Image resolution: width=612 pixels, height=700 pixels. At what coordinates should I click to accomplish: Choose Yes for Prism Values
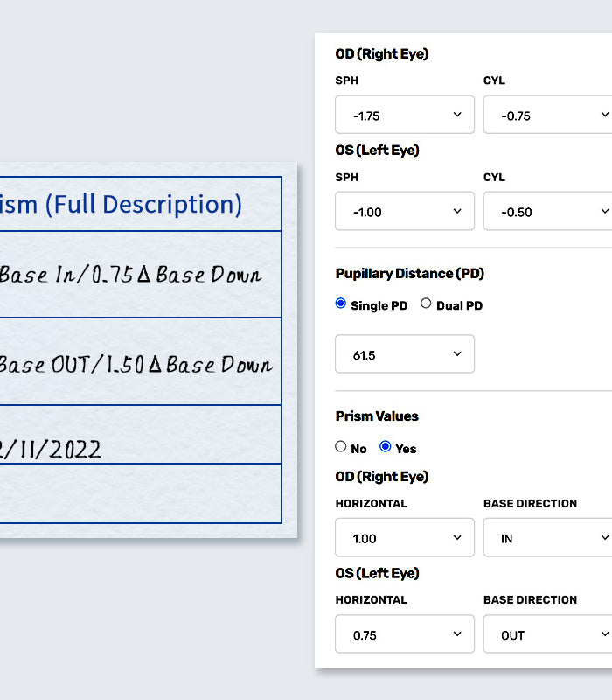386,447
